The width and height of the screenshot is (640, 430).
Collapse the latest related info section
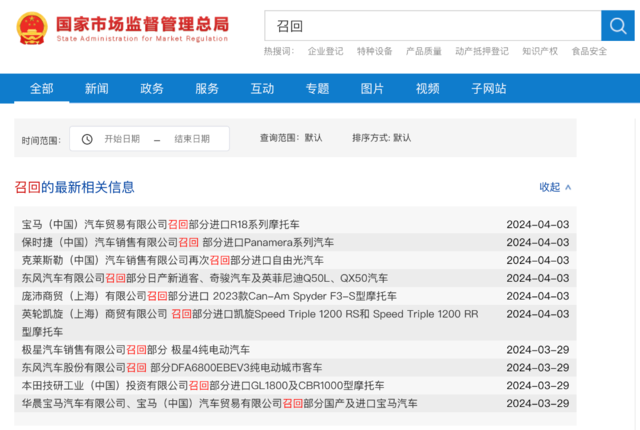tap(555, 187)
